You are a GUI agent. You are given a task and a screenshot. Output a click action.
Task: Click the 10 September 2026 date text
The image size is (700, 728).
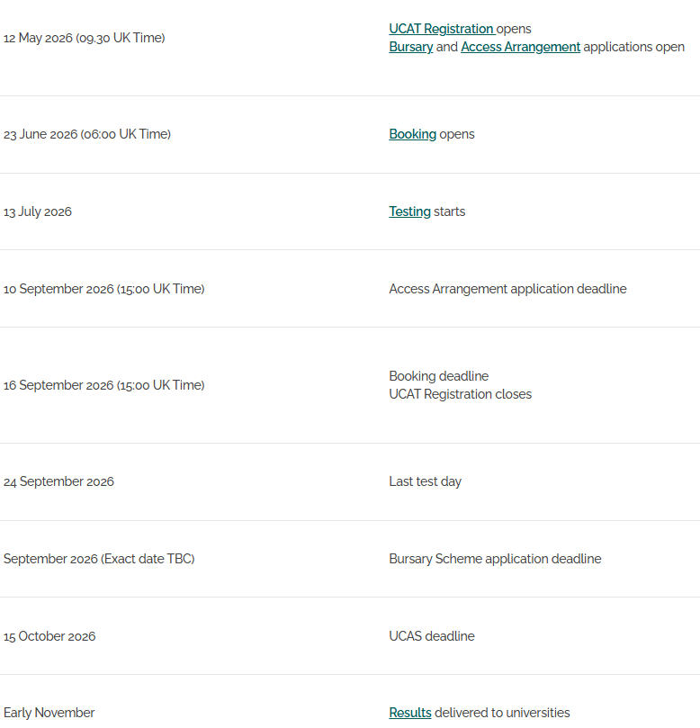pyautogui.click(x=103, y=289)
